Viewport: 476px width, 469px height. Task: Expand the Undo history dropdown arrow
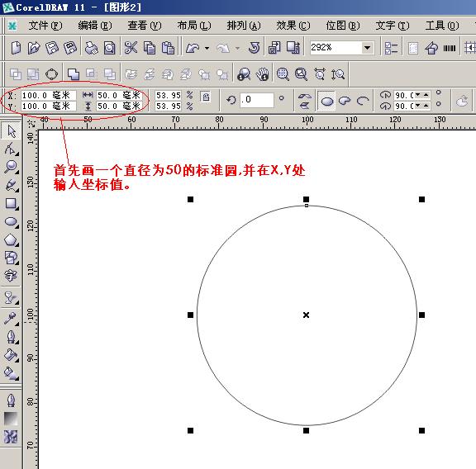(x=207, y=48)
